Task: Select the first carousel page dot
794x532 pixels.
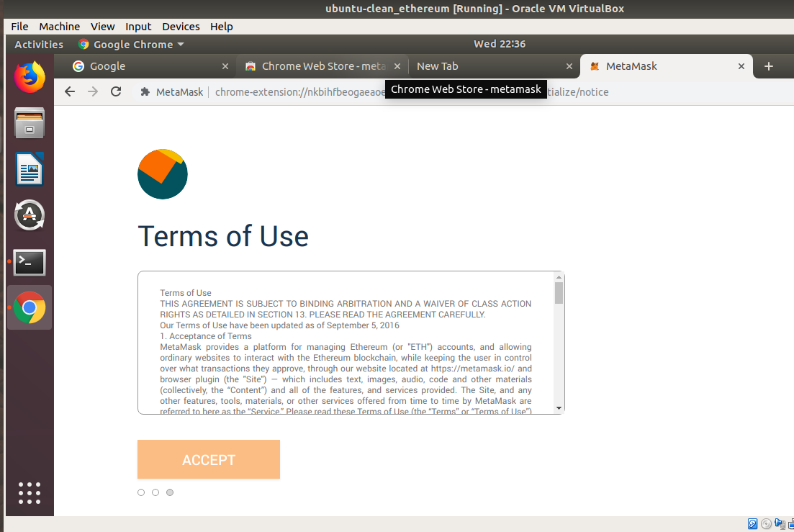Action: 141,492
